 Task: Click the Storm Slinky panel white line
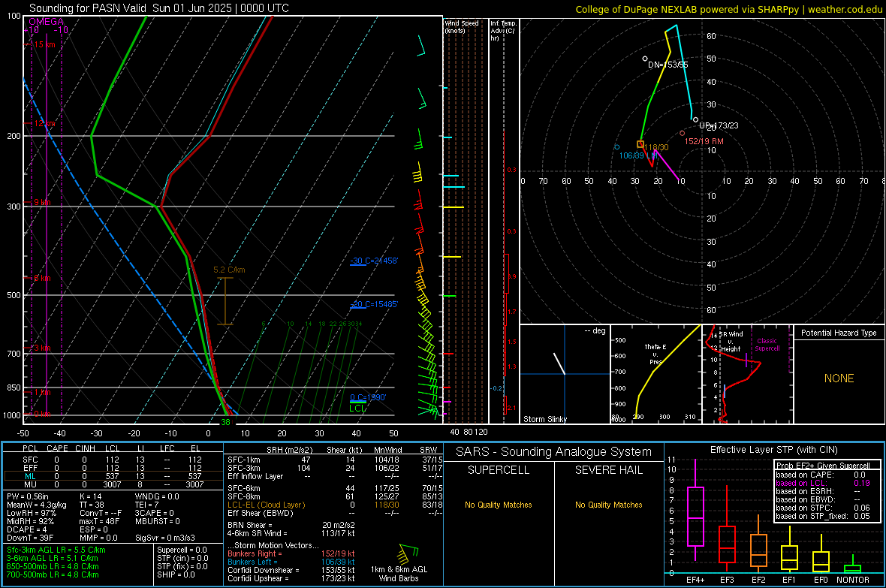pos(559,363)
